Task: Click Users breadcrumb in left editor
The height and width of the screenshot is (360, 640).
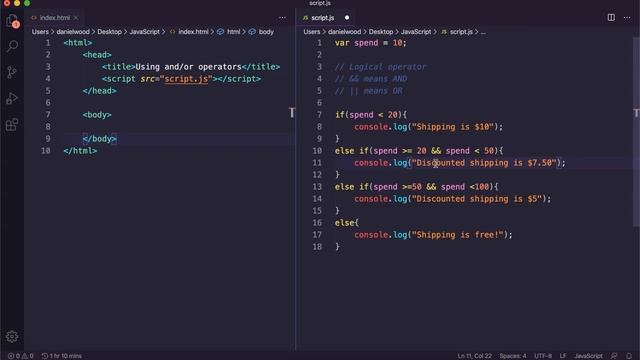Action: [40, 31]
